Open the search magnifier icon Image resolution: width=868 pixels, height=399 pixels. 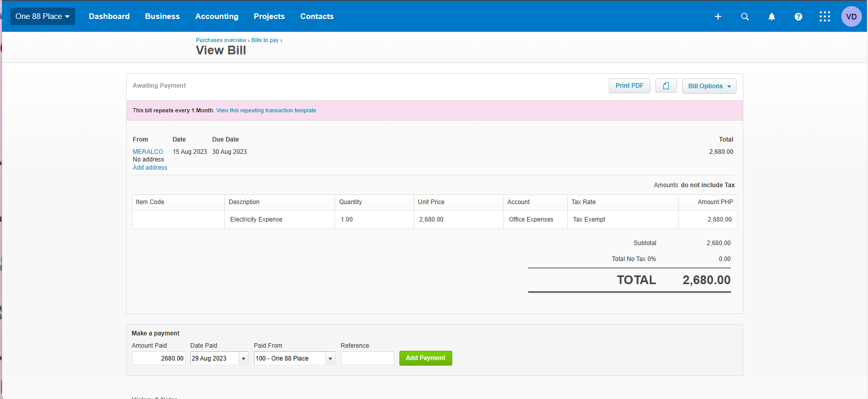(745, 16)
